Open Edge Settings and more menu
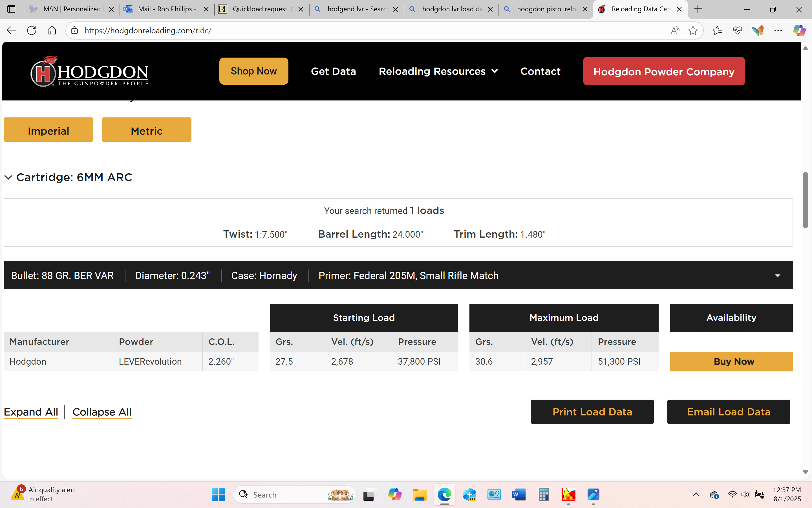 click(x=778, y=30)
